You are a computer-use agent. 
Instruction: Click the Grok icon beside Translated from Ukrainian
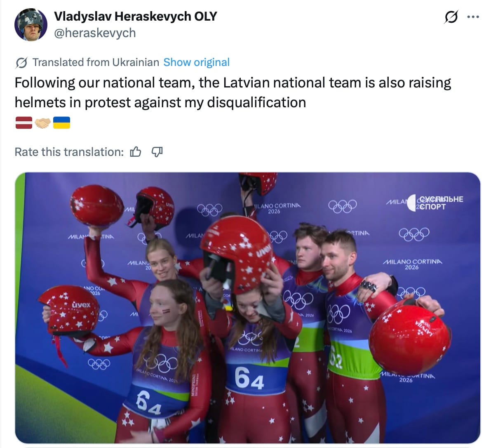[21, 63]
